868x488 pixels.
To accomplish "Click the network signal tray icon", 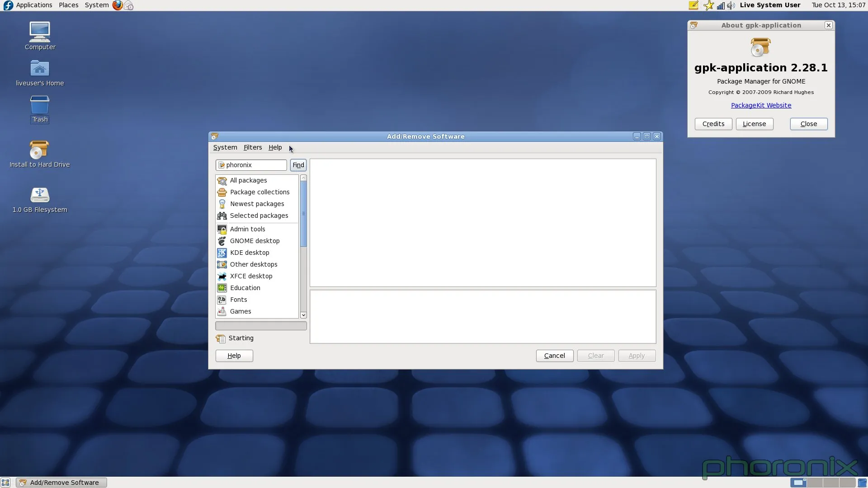I will point(721,5).
